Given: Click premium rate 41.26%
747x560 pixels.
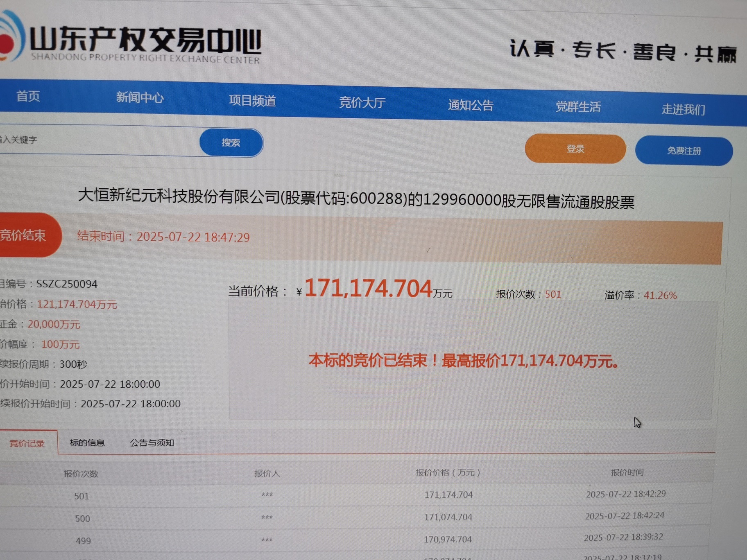Looking at the screenshot, I should (660, 295).
